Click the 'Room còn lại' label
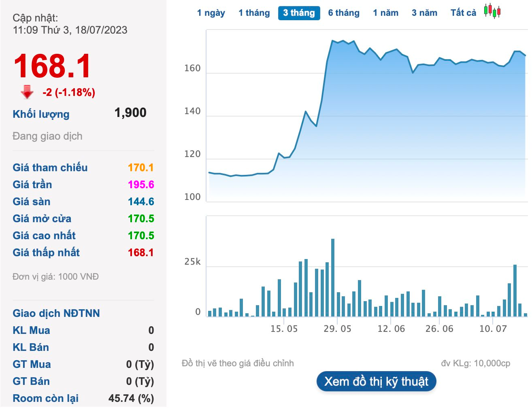 (x=46, y=398)
